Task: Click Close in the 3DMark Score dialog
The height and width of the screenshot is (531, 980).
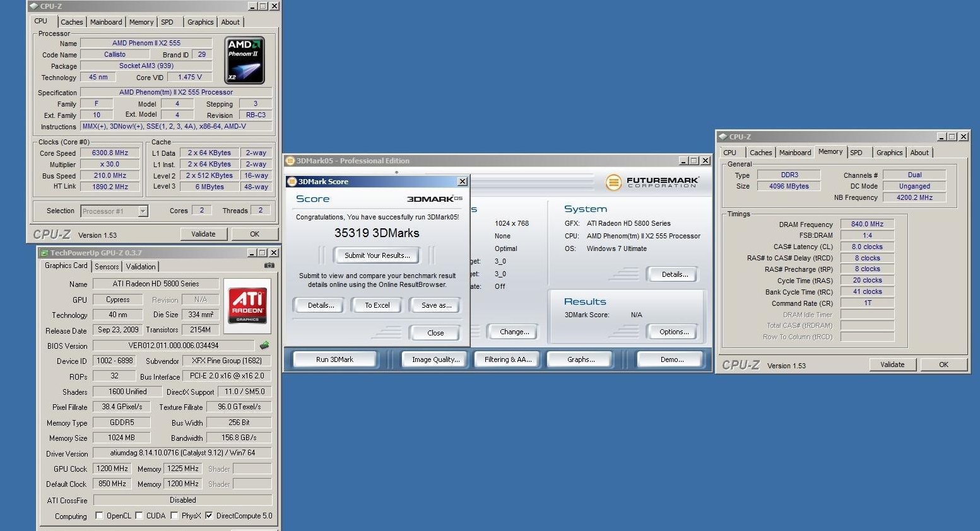Action: 435,333
